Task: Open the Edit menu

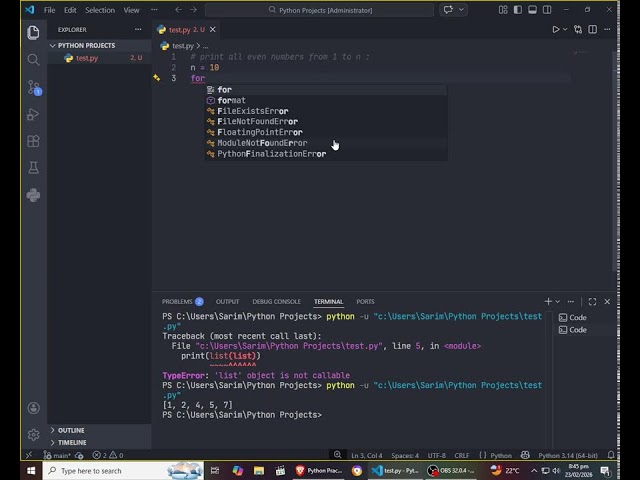Action: pyautogui.click(x=70, y=10)
